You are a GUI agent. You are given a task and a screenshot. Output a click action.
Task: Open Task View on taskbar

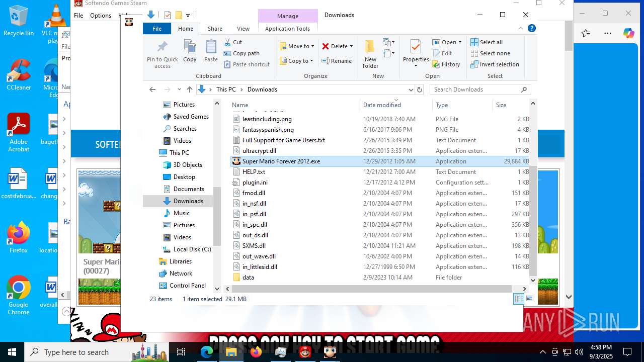pos(181,352)
